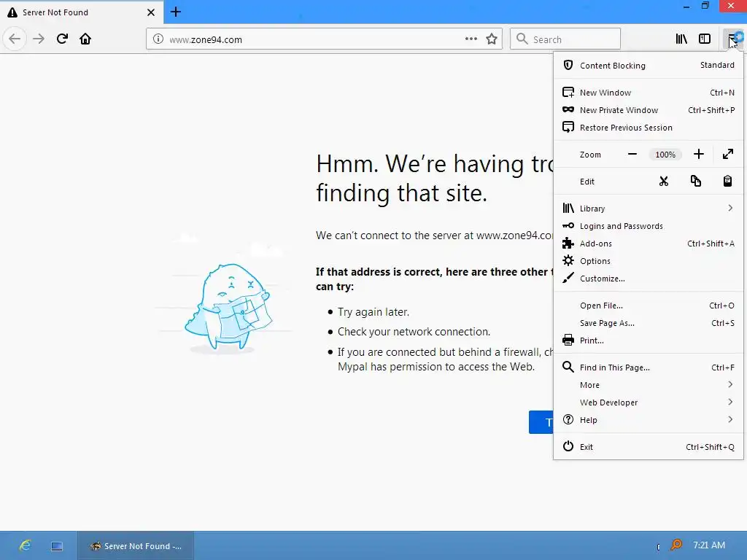Click the confused dinosaur illustration
This screenshot has height=560, width=747.
click(228, 308)
